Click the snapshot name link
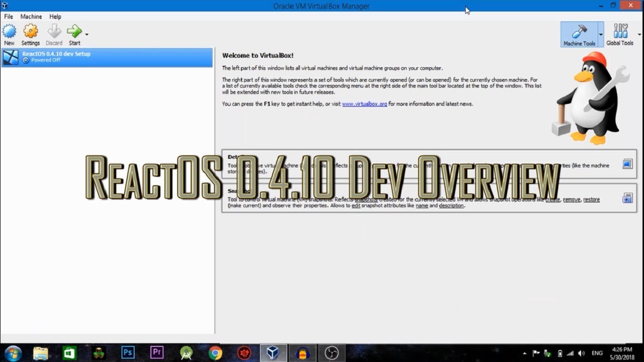Screen dimensions: 644x362 tap(422, 206)
